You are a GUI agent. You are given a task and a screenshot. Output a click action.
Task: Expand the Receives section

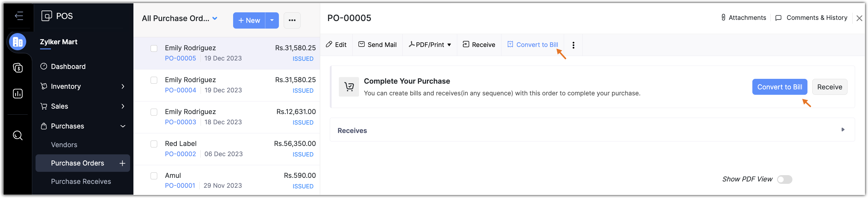[843, 130]
